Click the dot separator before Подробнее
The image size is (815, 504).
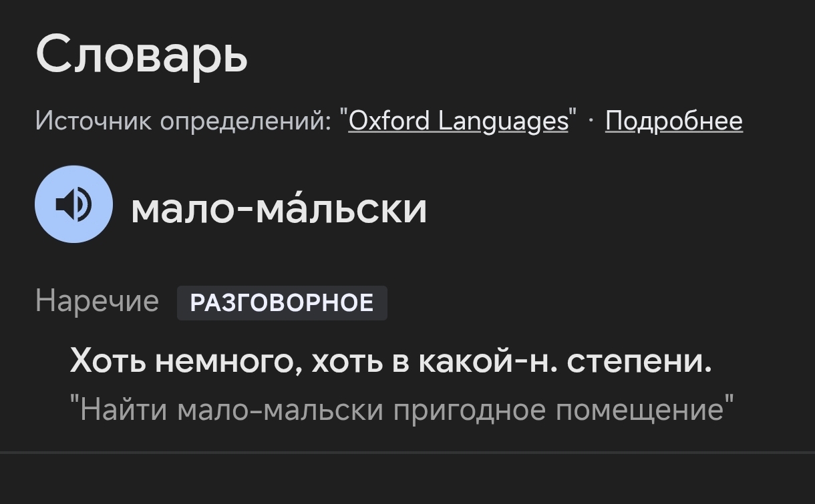[x=590, y=121]
